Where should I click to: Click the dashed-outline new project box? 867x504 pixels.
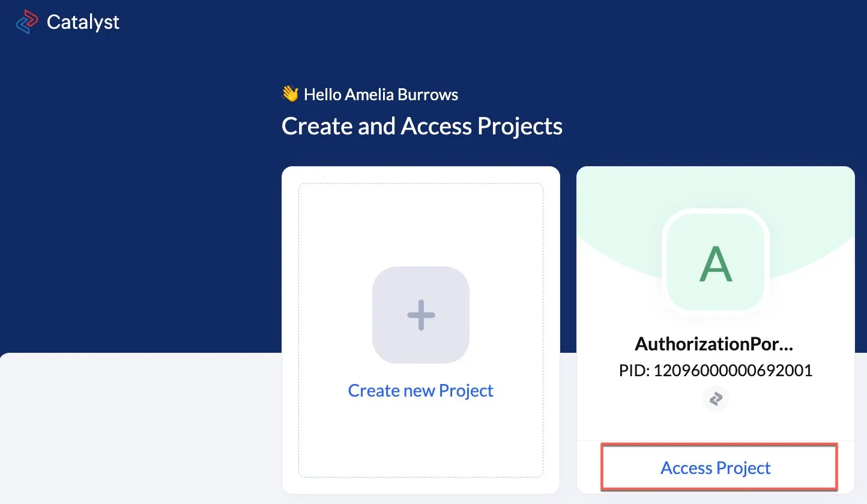pyautogui.click(x=421, y=330)
